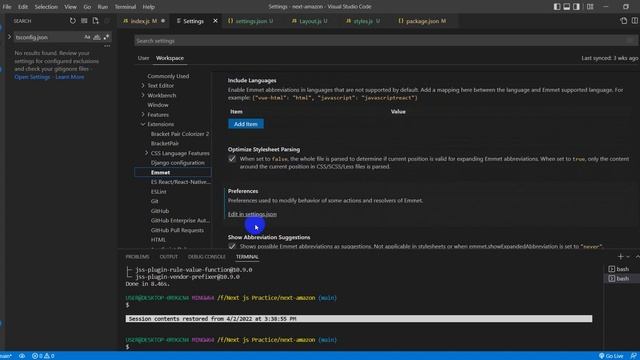Open the Go menu
Screen dimensions: 640x360
[x=87, y=7]
